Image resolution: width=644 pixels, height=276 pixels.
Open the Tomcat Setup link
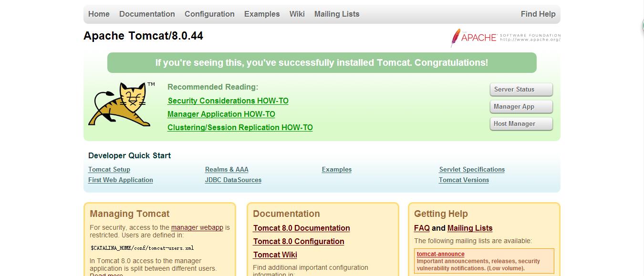[109, 170]
